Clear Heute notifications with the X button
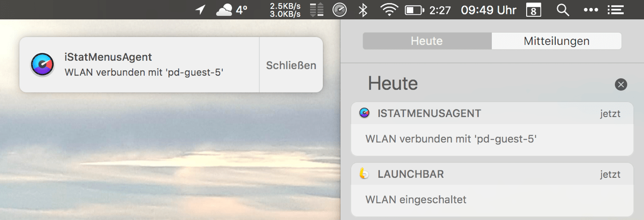Image resolution: width=644 pixels, height=220 pixels. (x=621, y=85)
